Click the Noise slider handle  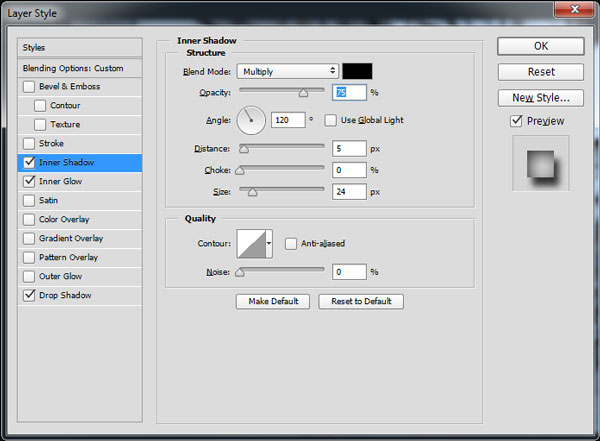240,273
